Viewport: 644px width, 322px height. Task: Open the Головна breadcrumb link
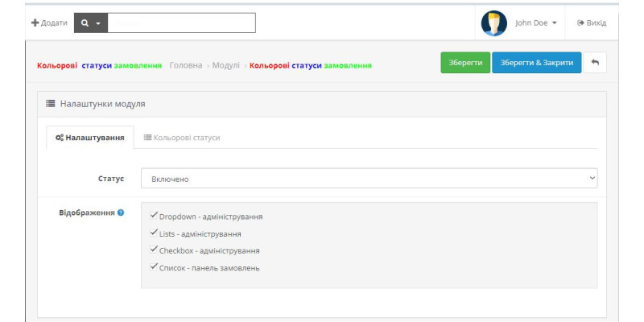[x=186, y=65]
